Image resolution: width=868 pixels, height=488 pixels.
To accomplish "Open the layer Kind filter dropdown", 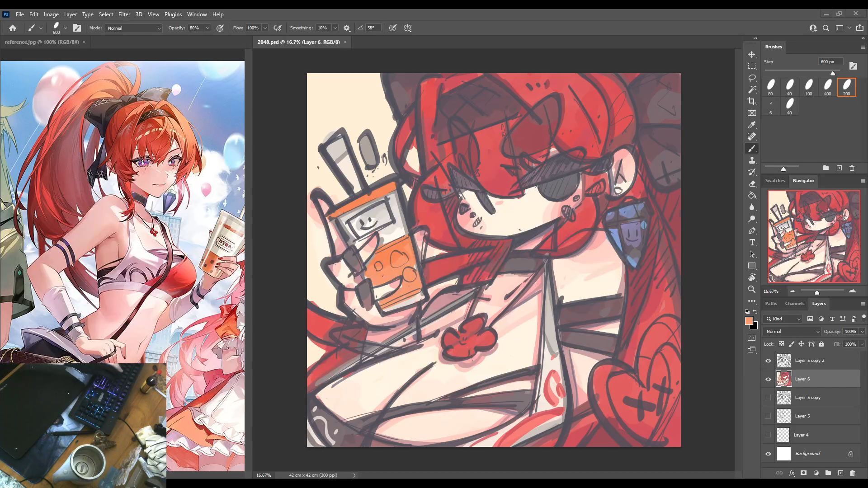I will [783, 319].
